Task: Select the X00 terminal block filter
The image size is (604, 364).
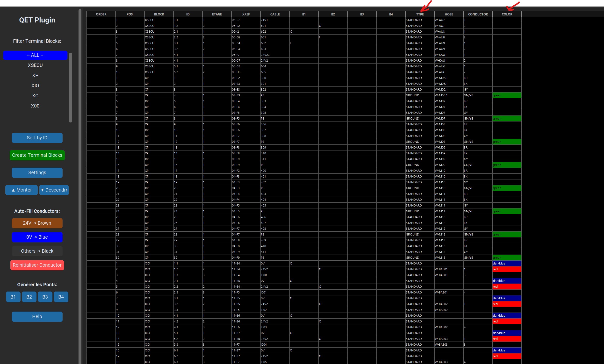Action: (35, 106)
